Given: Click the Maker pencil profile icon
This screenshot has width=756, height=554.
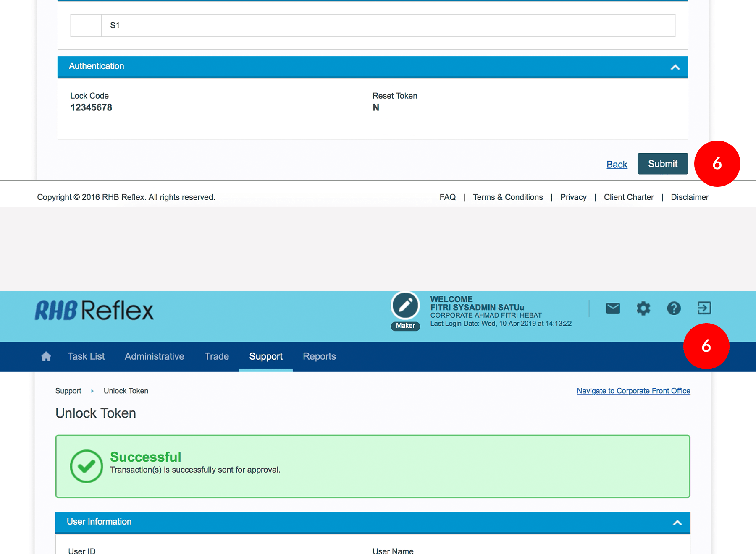Looking at the screenshot, I should pyautogui.click(x=405, y=306).
